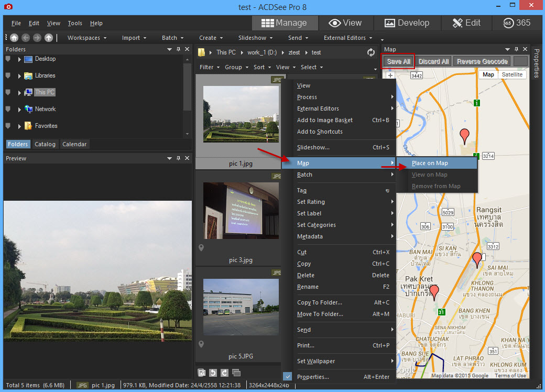Expand the Network tree node
Viewport: 545px width, 392px height.
19,110
